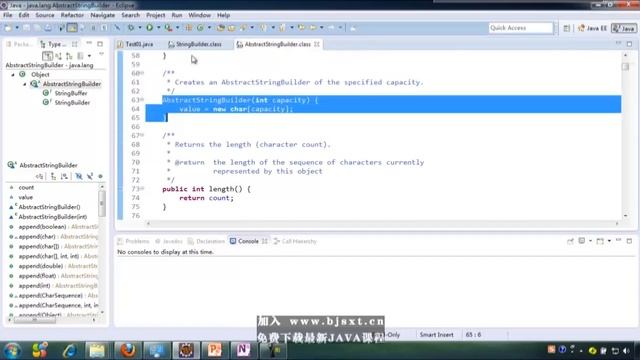Click the members list vertical scrollbar
The image size is (640, 360).
coord(102,203)
